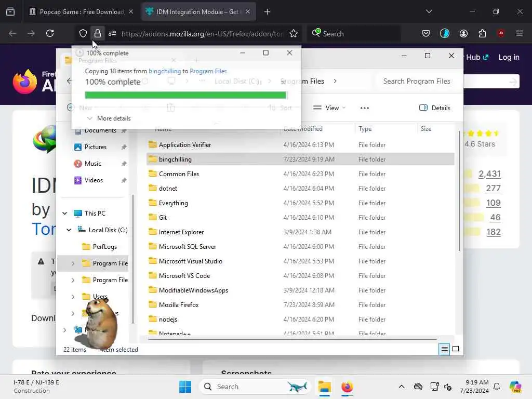Expand second Program Files tree node
This screenshot has height=399, width=532.
click(x=73, y=280)
